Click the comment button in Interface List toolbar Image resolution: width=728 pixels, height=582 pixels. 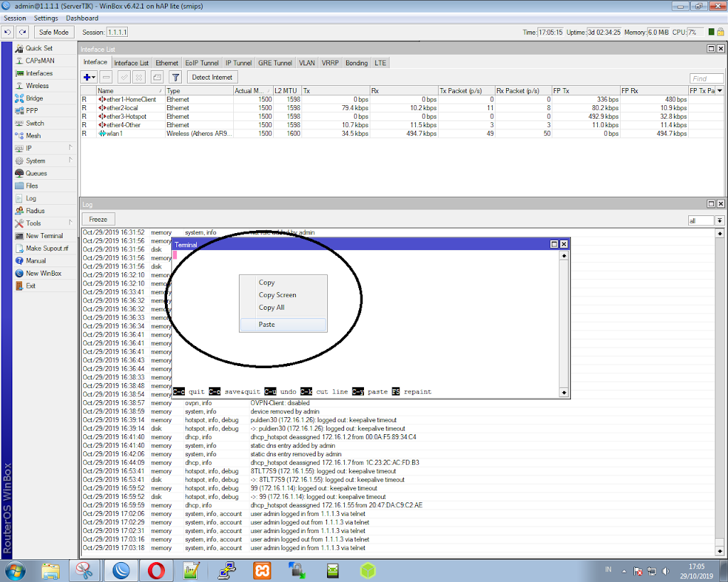pyautogui.click(x=157, y=77)
